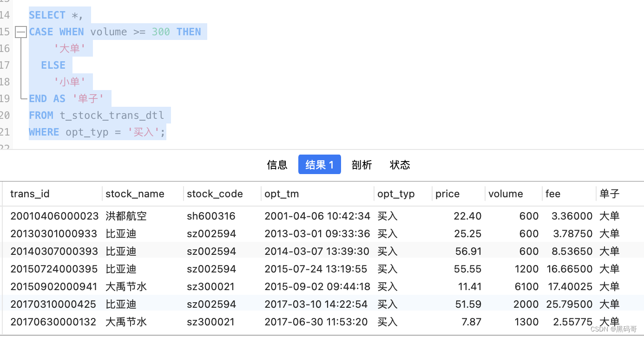Click opt_tm cell 2015-09-02 09:44:18
The image size is (644, 337).
pyautogui.click(x=317, y=286)
